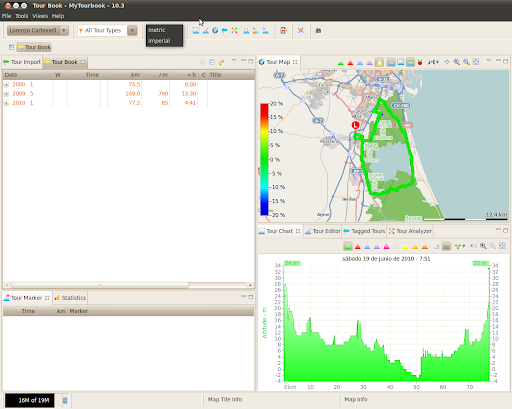
Task: Click the gradient color legend on map
Action: coord(264,159)
